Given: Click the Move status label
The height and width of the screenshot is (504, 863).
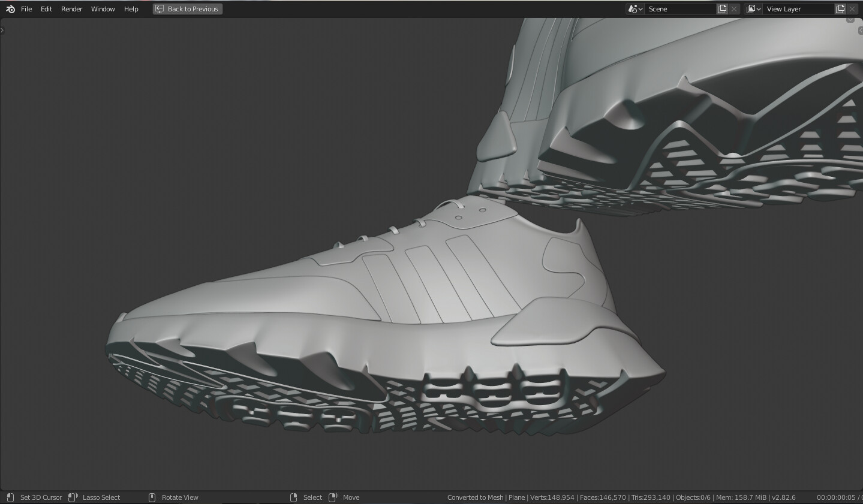Looking at the screenshot, I should pos(351,497).
